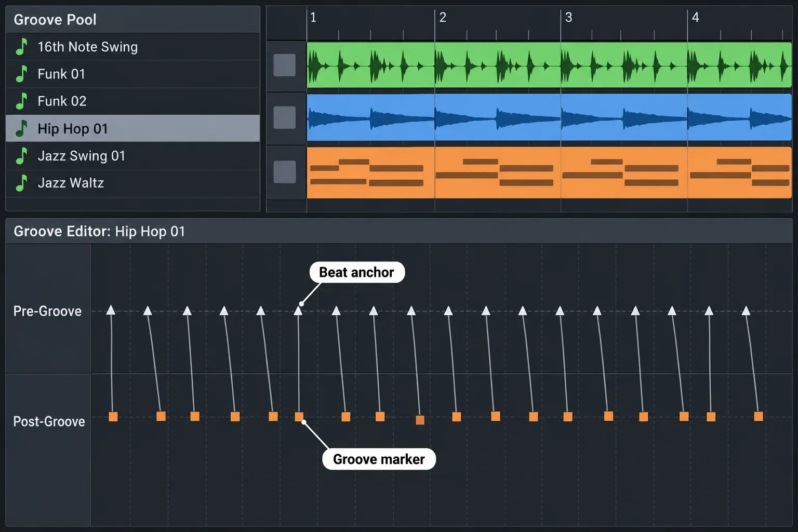Viewport: 798px width, 532px height.
Task: Select the orange MIDI clip in bar 3
Action: click(x=624, y=172)
